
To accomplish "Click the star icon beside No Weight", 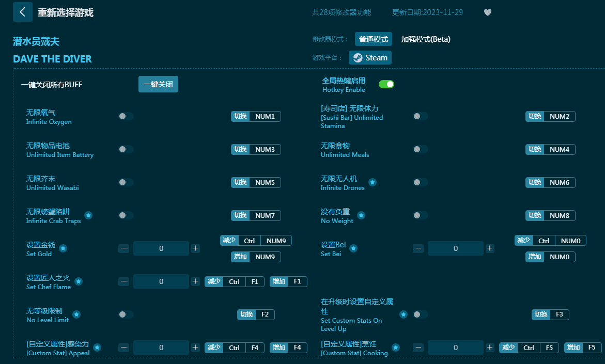I will point(361,215).
